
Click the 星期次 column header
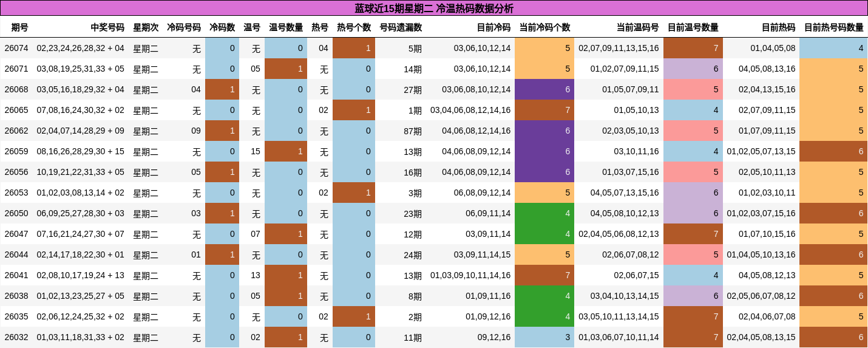tap(146, 27)
